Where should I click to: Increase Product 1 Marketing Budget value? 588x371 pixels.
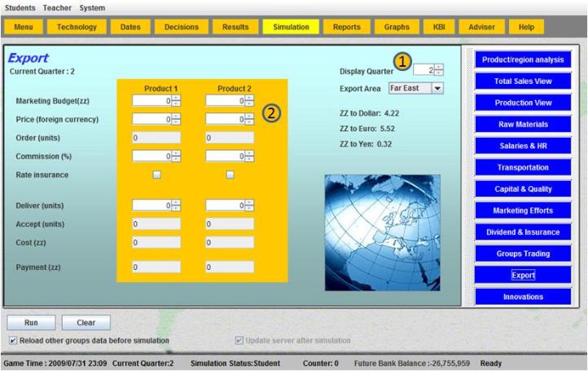pyautogui.click(x=176, y=97)
